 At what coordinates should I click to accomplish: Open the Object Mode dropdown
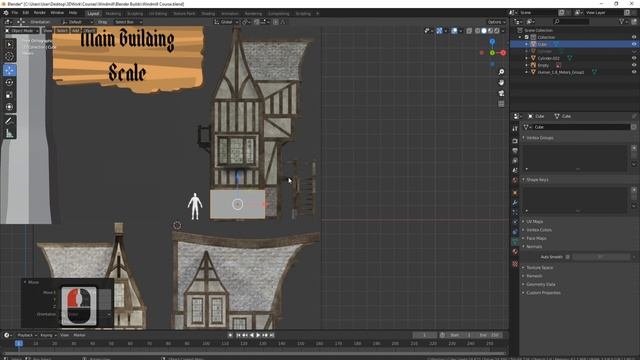tap(22, 31)
